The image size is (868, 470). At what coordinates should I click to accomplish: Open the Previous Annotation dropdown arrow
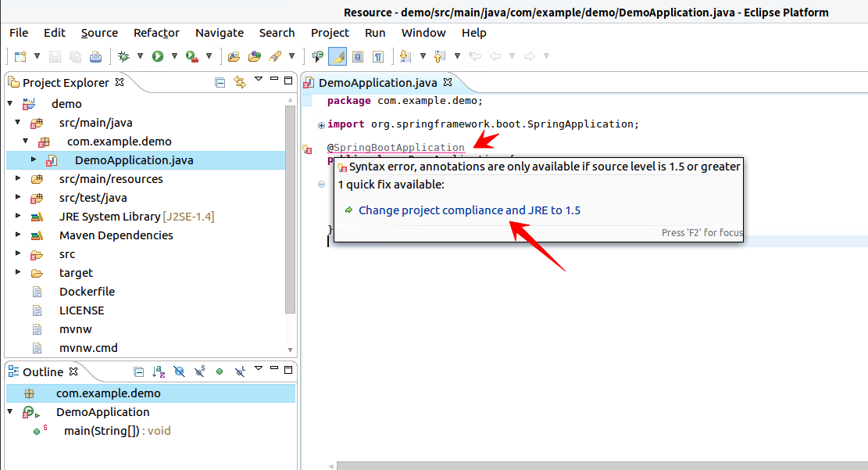[457, 56]
